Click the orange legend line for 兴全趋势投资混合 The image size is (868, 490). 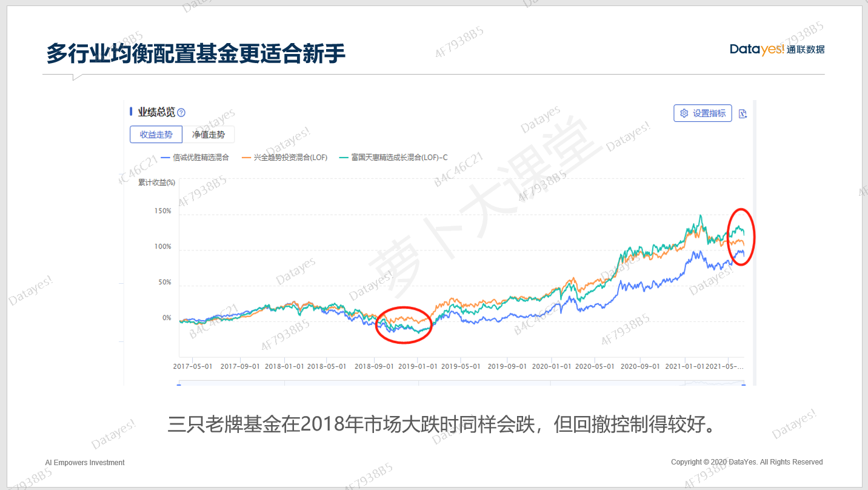(246, 158)
